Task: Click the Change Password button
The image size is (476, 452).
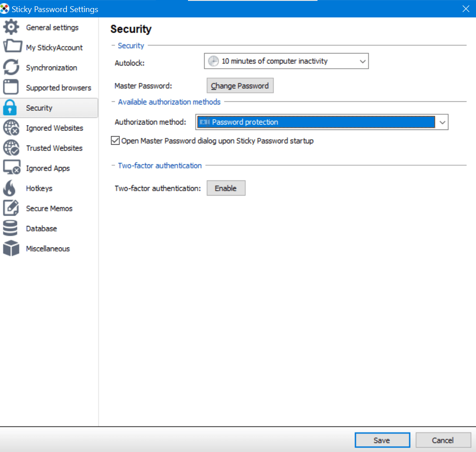Action: 240,85
